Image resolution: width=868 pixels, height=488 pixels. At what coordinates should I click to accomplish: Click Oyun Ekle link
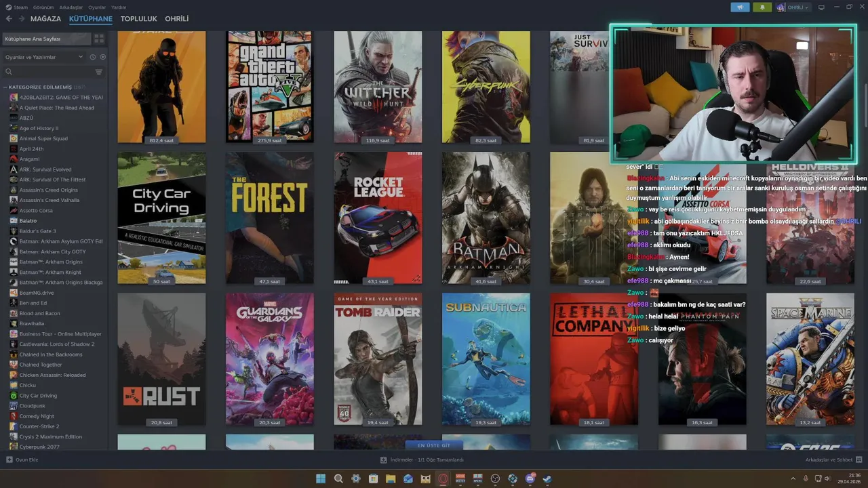(26, 460)
